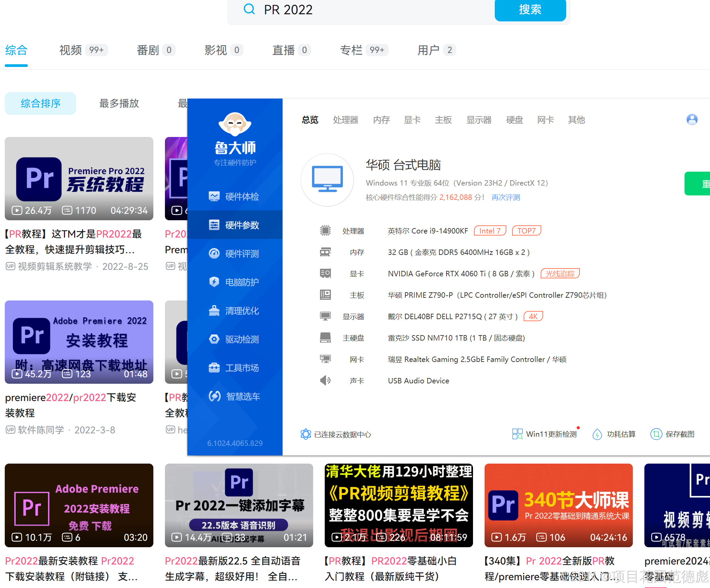Click Win11更新检测 icon

tap(517, 434)
